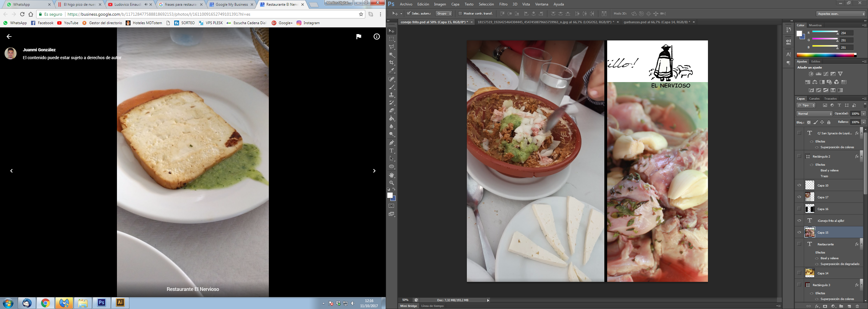Viewport: 868px width, 309px height.
Task: Hide the Capa 15 layer
Action: click(x=799, y=232)
